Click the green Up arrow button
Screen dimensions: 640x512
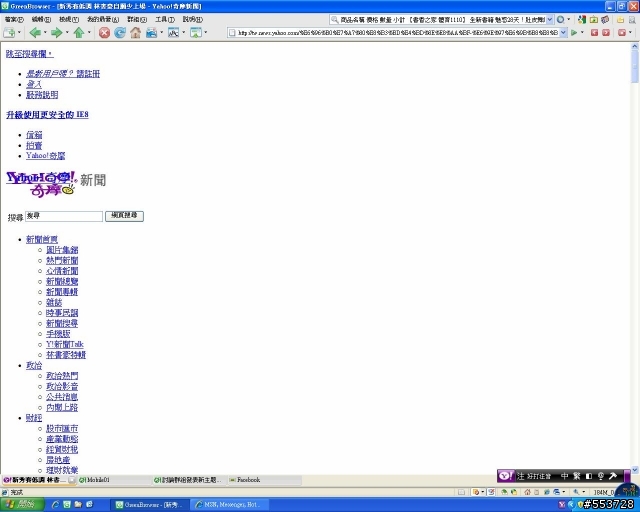(x=78, y=33)
